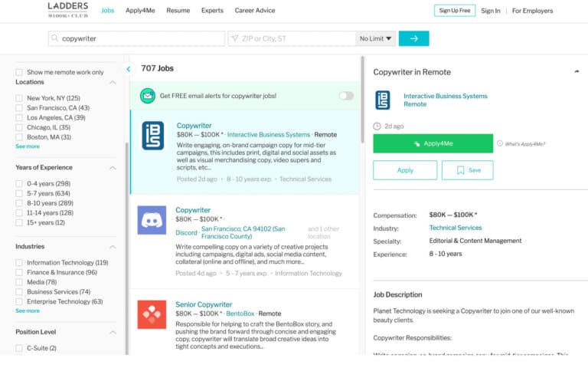Collapse filters panel with left chevron
Image resolution: width=588 pixels, height=368 pixels.
(x=129, y=69)
